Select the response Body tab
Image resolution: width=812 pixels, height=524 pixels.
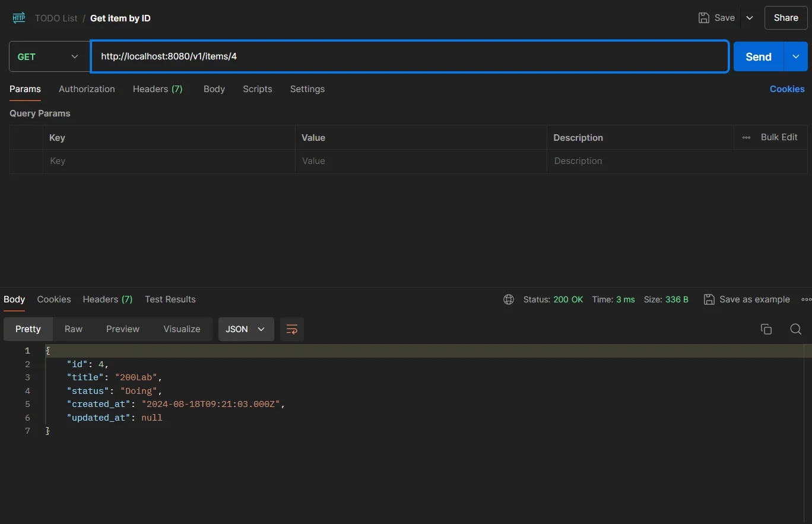(14, 299)
